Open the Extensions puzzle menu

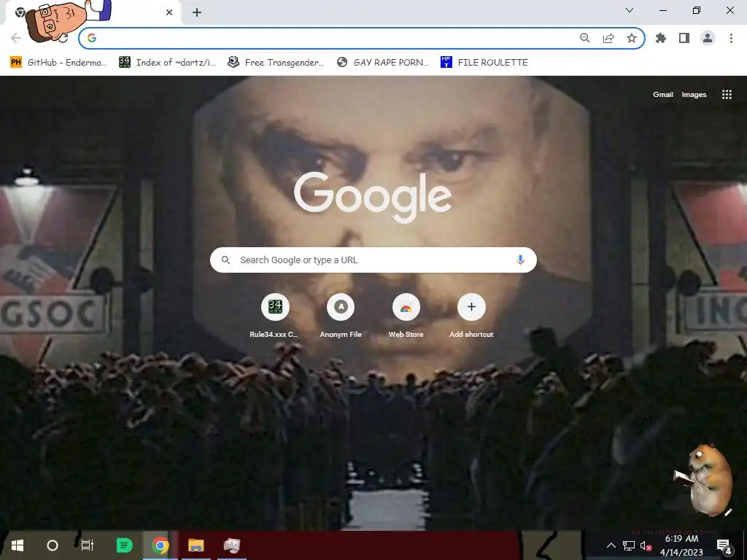(x=661, y=38)
